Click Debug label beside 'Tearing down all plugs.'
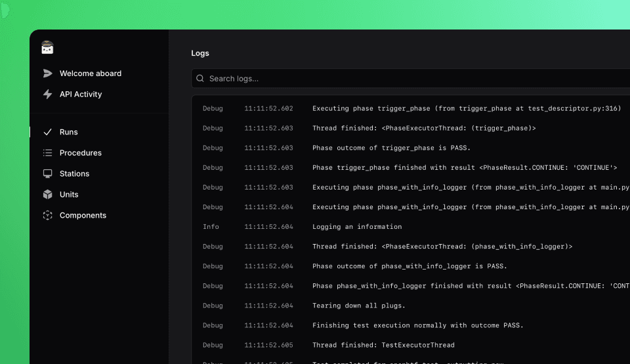This screenshot has width=630, height=364. [213, 306]
